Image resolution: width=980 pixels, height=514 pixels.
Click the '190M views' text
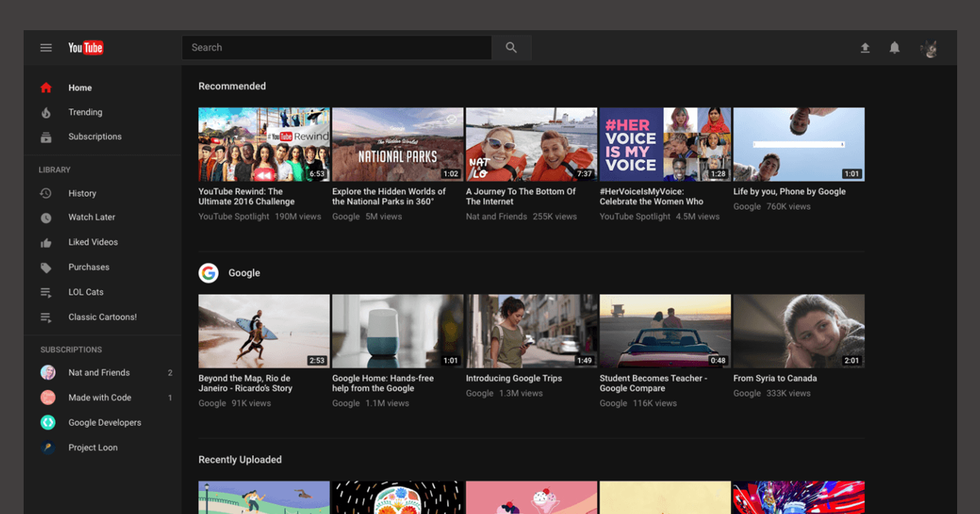(298, 217)
